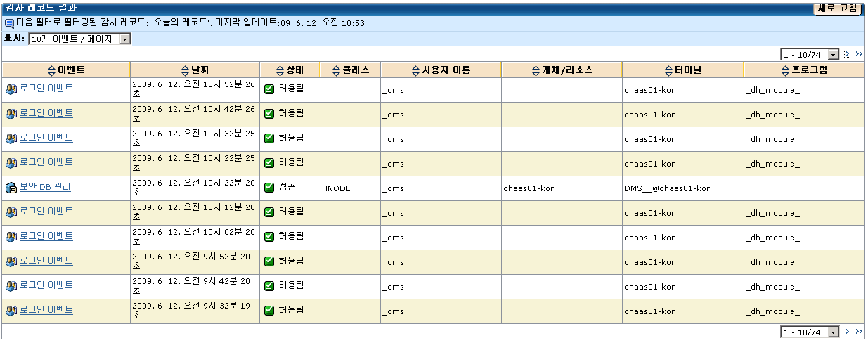Open 로그인 이벤트 link dated 9시 52분 20초
Image resolution: width=868 pixels, height=343 pixels.
(x=46, y=261)
